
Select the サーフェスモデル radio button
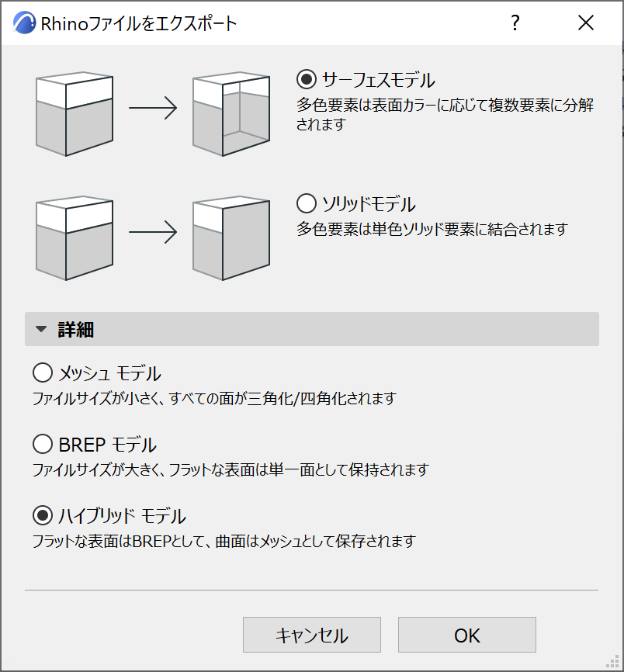[x=307, y=79]
